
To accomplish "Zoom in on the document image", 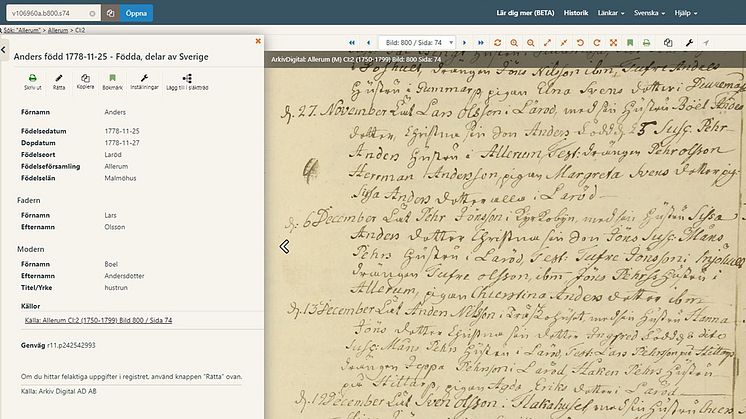I will click(x=514, y=43).
